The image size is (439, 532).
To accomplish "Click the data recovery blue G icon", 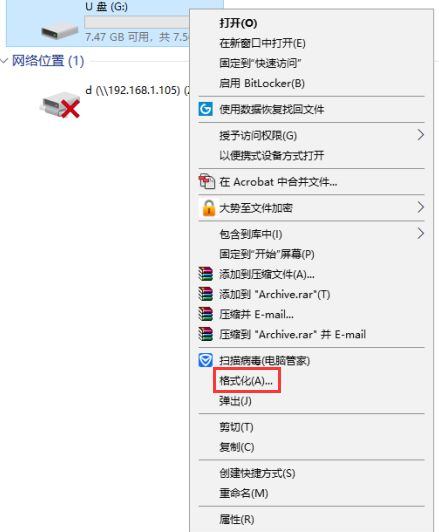I will 205,109.
